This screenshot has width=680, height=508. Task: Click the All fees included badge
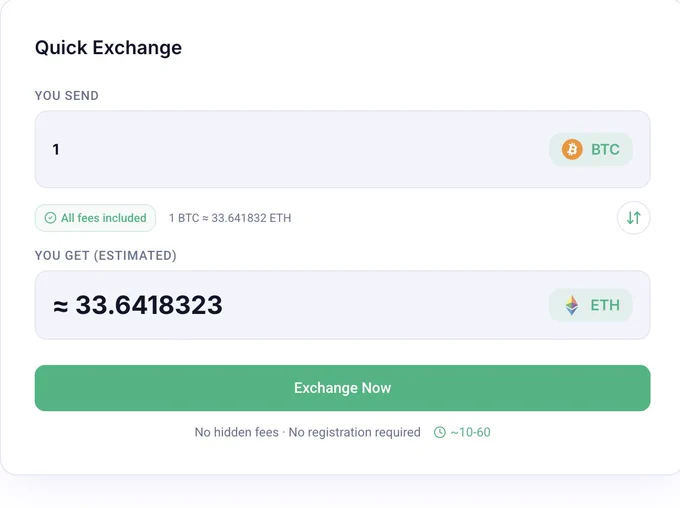pyautogui.click(x=95, y=218)
